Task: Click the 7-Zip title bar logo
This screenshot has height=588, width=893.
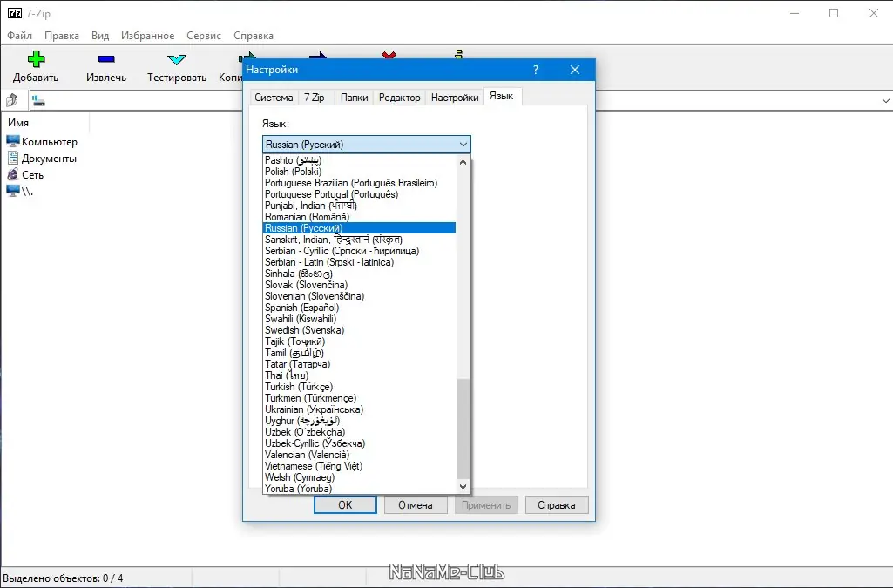Action: coord(14,13)
